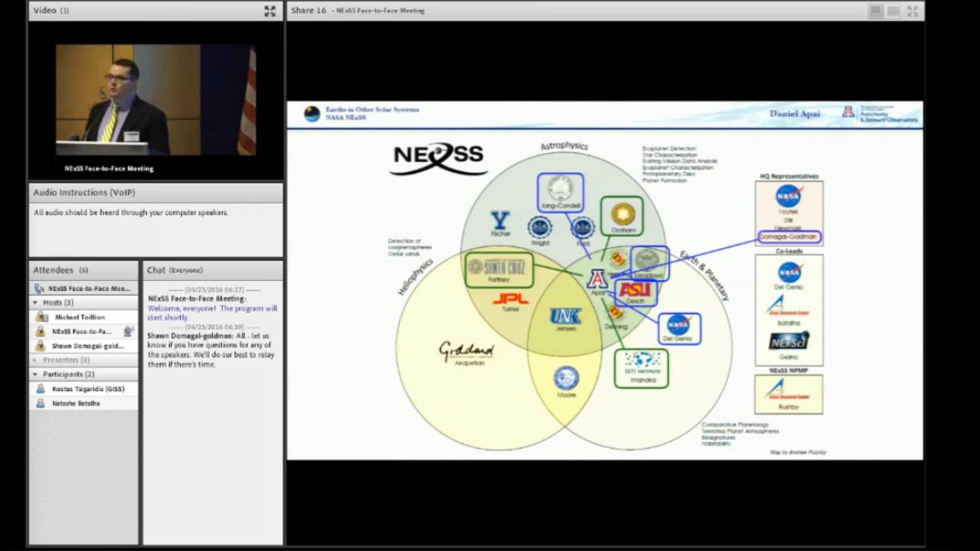980x551 pixels.
Task: Click the participant icon beside Natasha Batalha
Action: [41, 403]
